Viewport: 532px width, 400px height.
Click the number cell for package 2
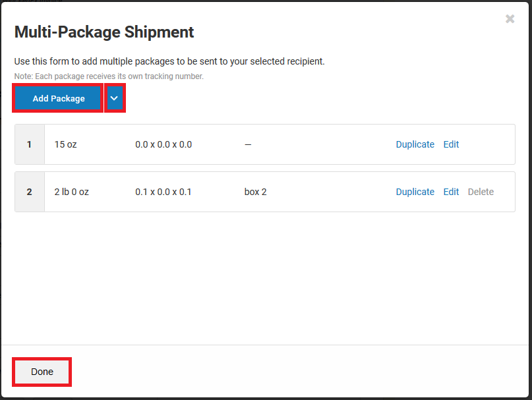coord(29,192)
